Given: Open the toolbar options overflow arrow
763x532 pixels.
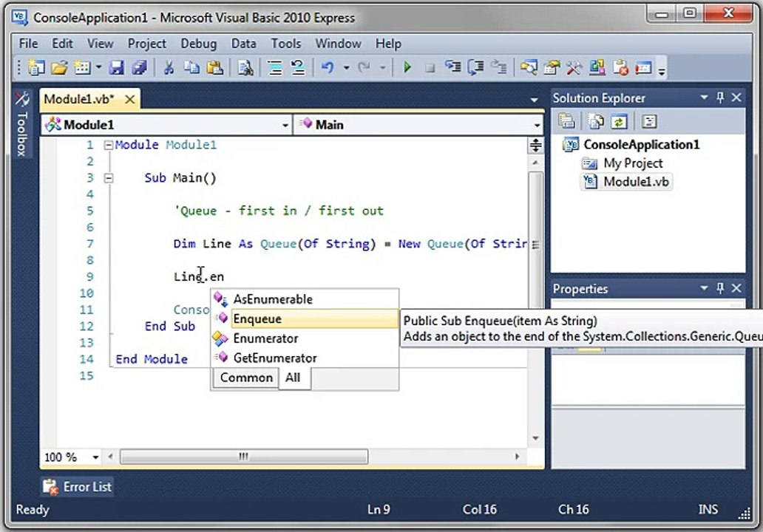Looking at the screenshot, I should click(x=661, y=72).
